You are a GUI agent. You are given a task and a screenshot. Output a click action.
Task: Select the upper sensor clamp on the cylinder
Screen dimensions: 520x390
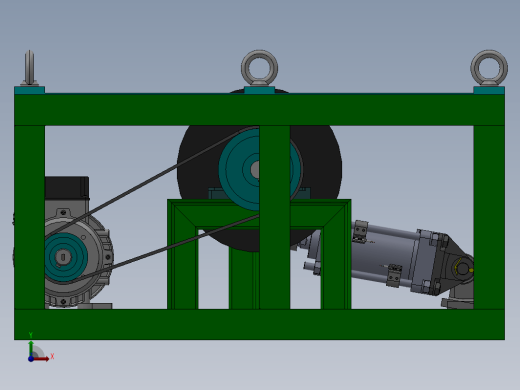coord(360,231)
